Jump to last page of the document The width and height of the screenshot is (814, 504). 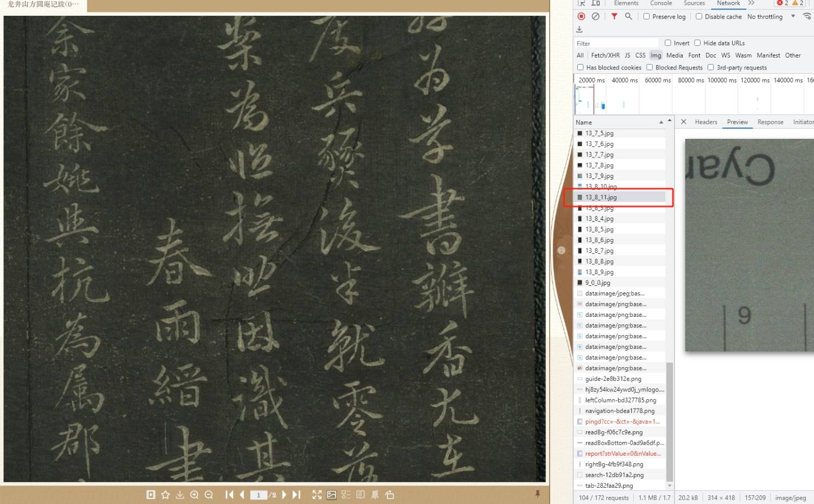point(296,495)
